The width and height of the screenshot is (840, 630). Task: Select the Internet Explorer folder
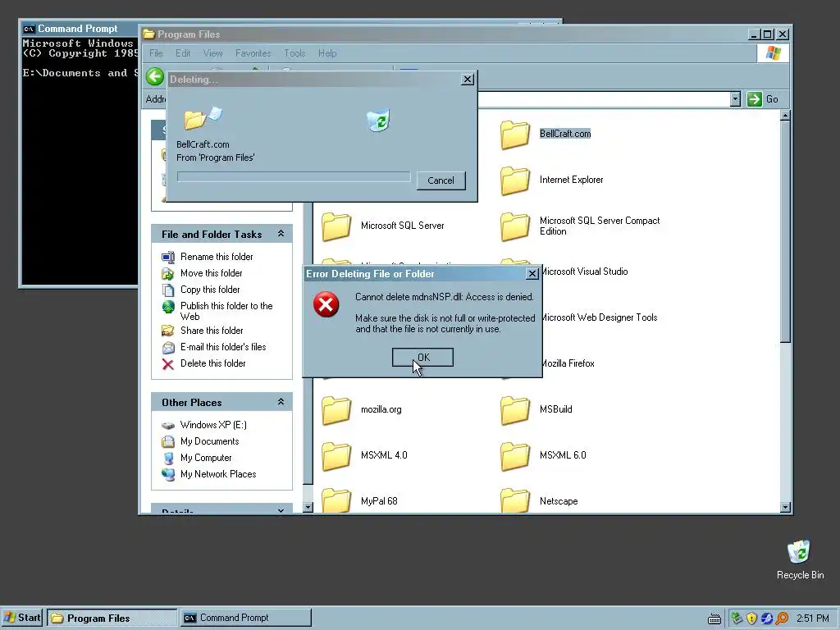552,180
